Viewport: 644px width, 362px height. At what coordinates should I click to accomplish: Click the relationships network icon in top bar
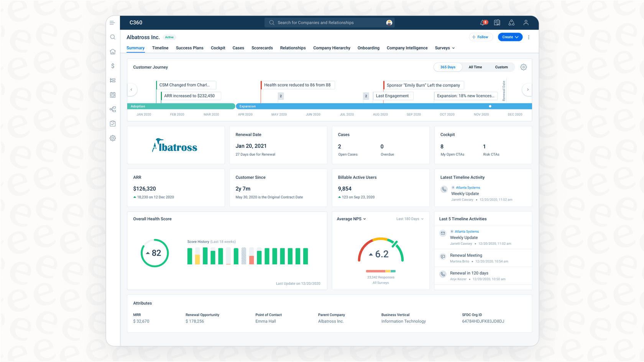(511, 23)
